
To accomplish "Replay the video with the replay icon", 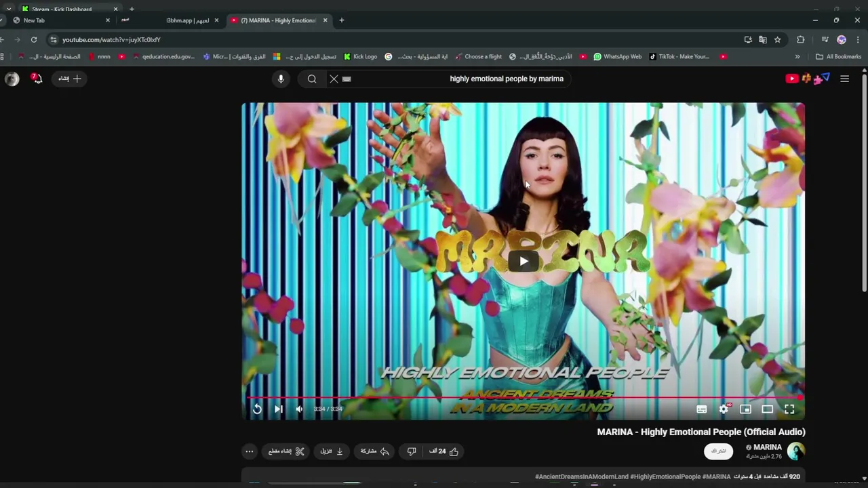I will tap(257, 409).
